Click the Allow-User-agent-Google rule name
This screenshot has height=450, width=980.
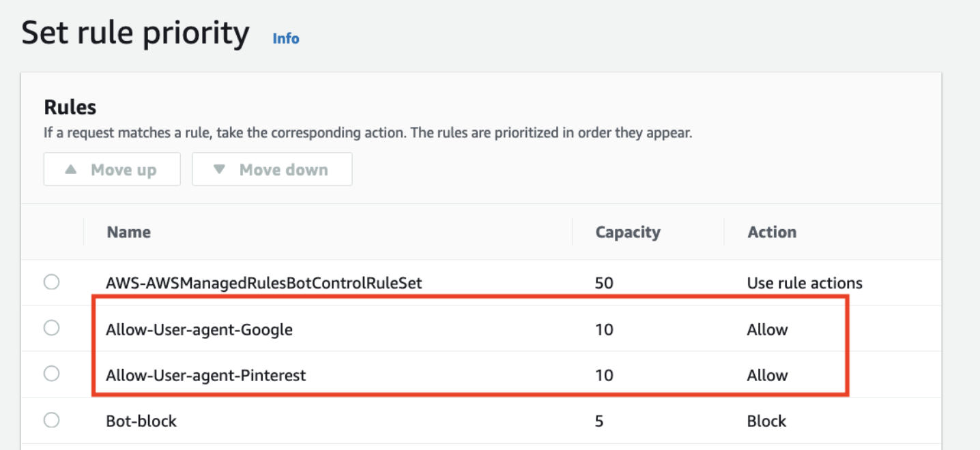click(x=199, y=330)
